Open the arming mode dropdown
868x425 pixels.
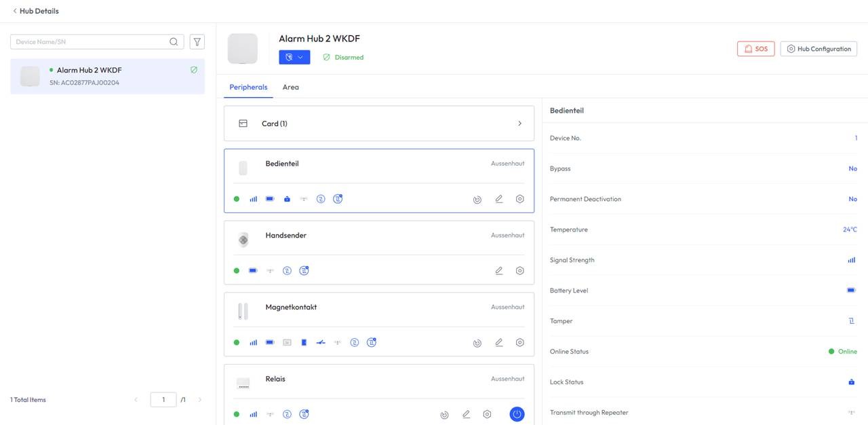(294, 58)
